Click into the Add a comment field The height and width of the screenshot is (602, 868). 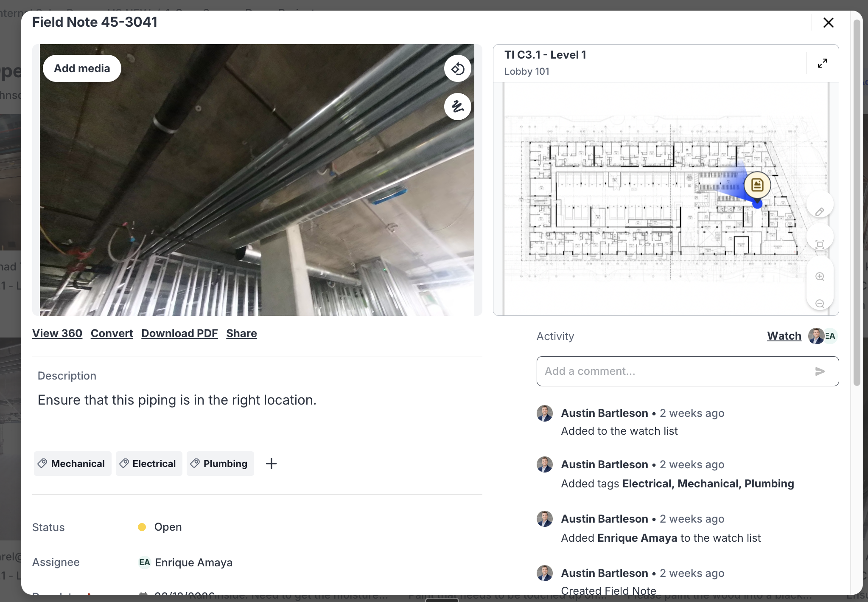(x=687, y=371)
